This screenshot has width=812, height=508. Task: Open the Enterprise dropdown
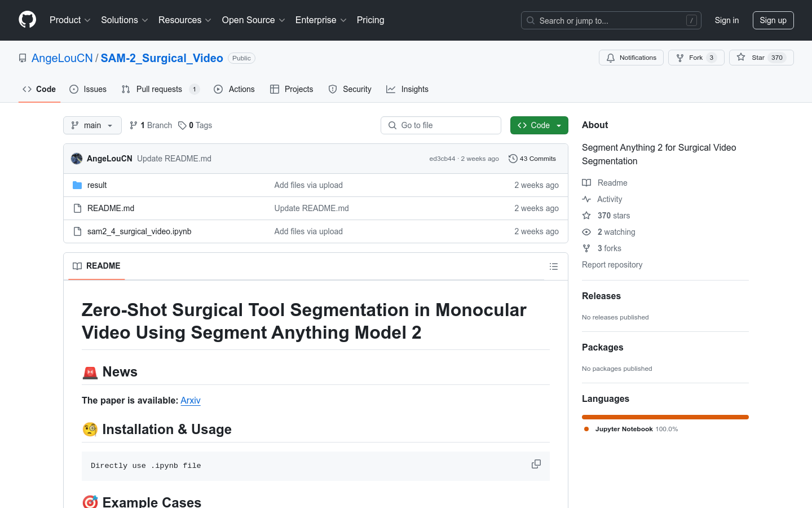[x=321, y=20]
